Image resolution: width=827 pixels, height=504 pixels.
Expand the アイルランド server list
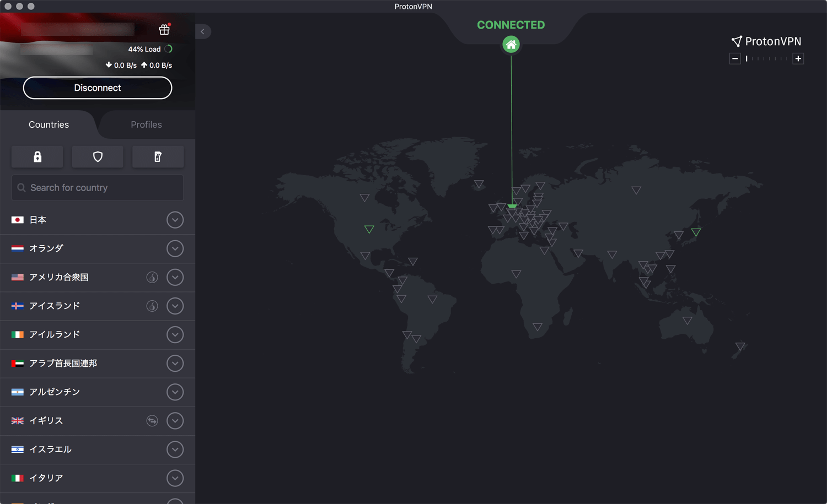[175, 334]
